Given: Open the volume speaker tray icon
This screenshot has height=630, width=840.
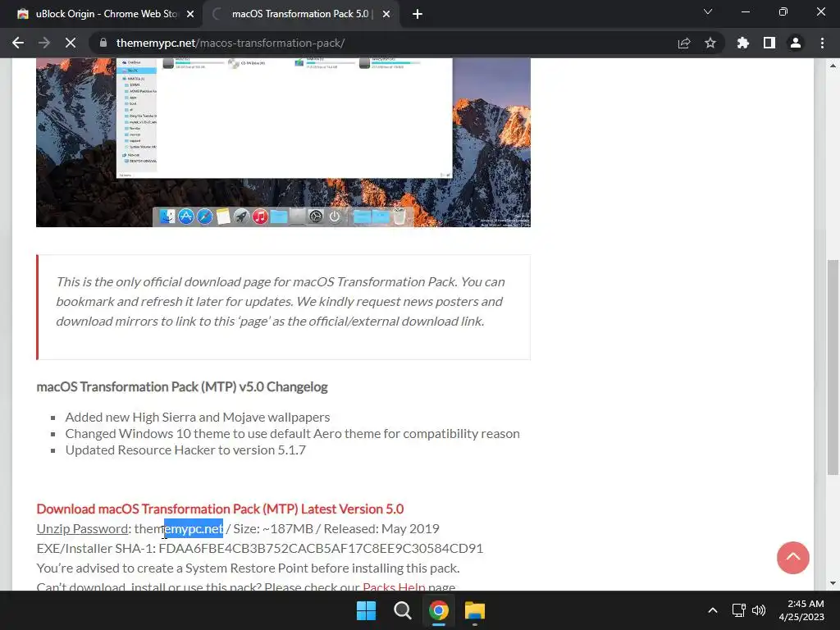Looking at the screenshot, I should point(759,610).
